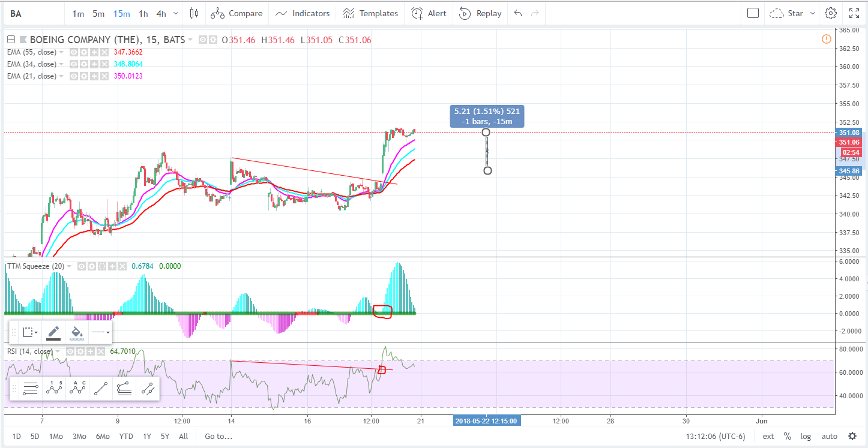
Task: Open the background fill paint bucket tool
Action: tap(77, 332)
